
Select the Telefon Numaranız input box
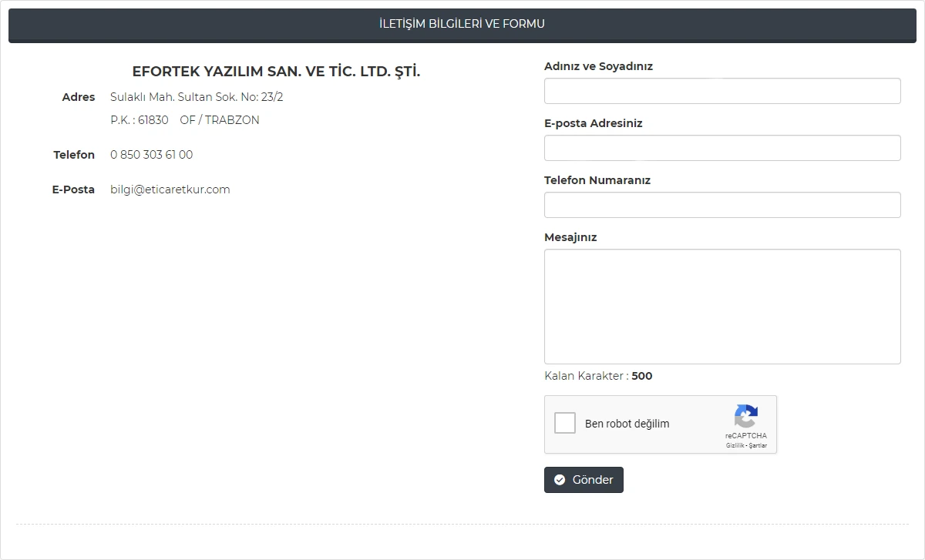pyautogui.click(x=722, y=205)
